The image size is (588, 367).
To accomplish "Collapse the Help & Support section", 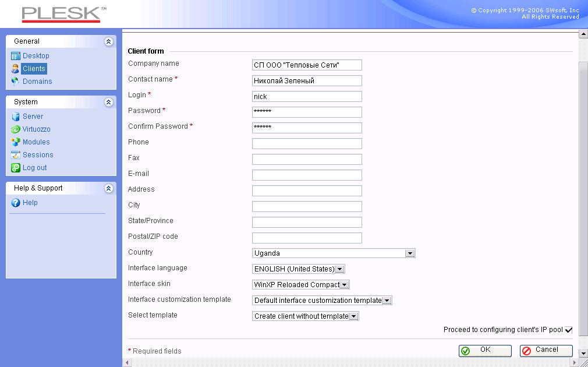I will click(108, 188).
